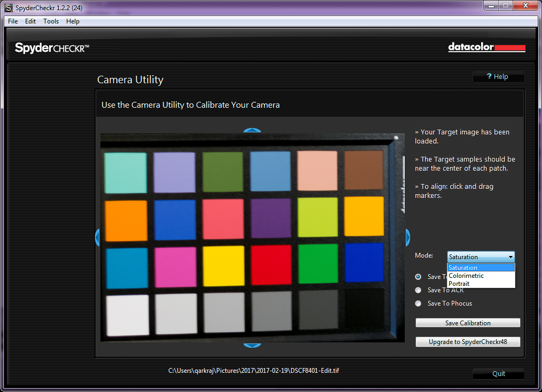Click the purple patch on the color target

tap(271, 218)
